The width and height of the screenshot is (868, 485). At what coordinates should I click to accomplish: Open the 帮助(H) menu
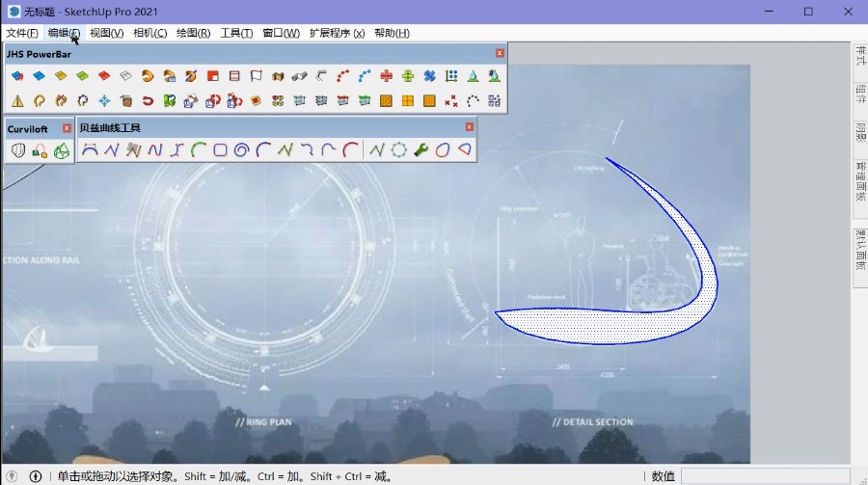pos(392,33)
